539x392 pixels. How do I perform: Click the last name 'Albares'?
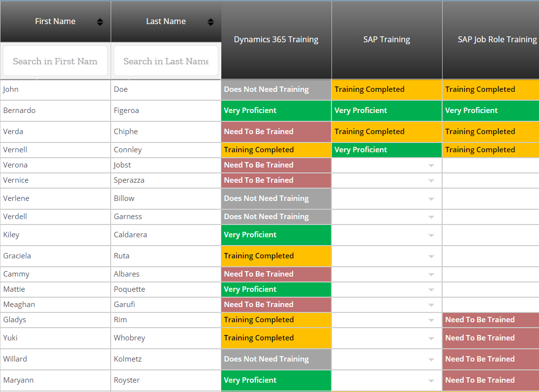click(x=126, y=274)
